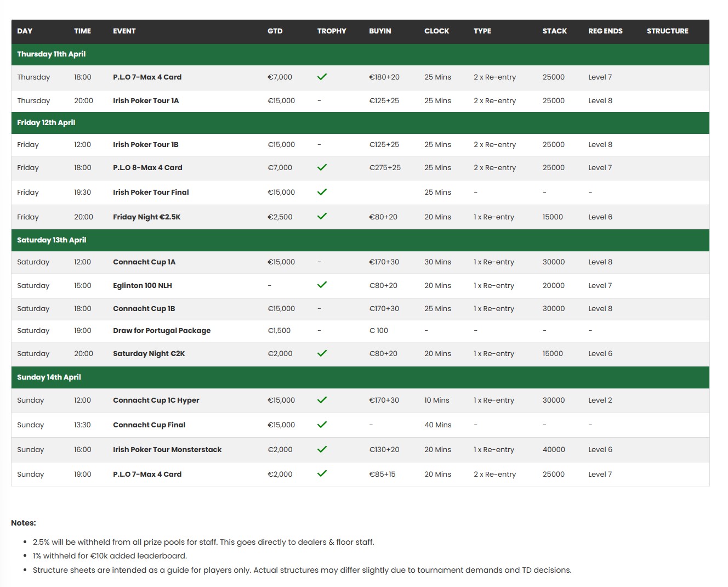Image resolution: width=728 pixels, height=587 pixels.
Task: Click trophy checkmark for Irish Poker Tour Final
Action: pos(322,192)
